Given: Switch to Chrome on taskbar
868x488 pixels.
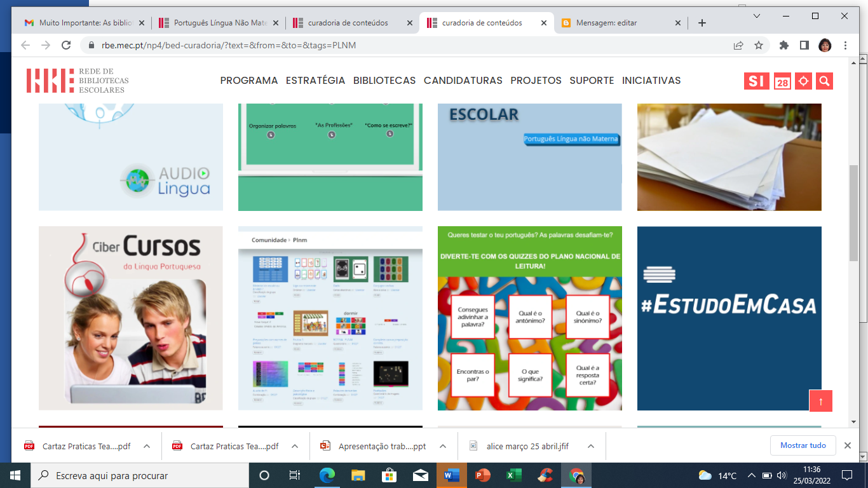Looking at the screenshot, I should pos(576,475).
